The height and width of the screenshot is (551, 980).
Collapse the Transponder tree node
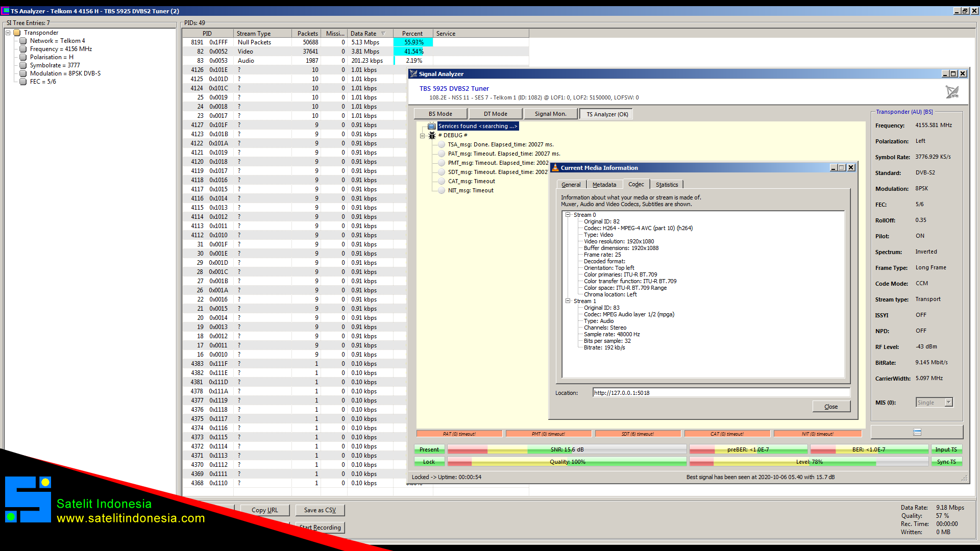[8, 33]
